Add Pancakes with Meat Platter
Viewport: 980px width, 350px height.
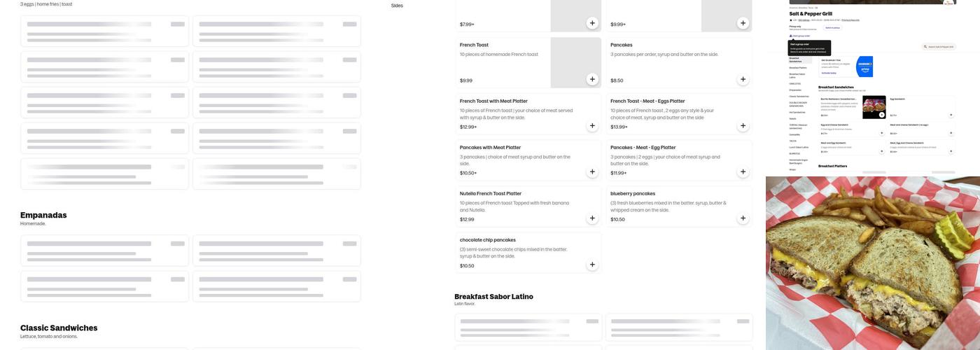click(592, 172)
